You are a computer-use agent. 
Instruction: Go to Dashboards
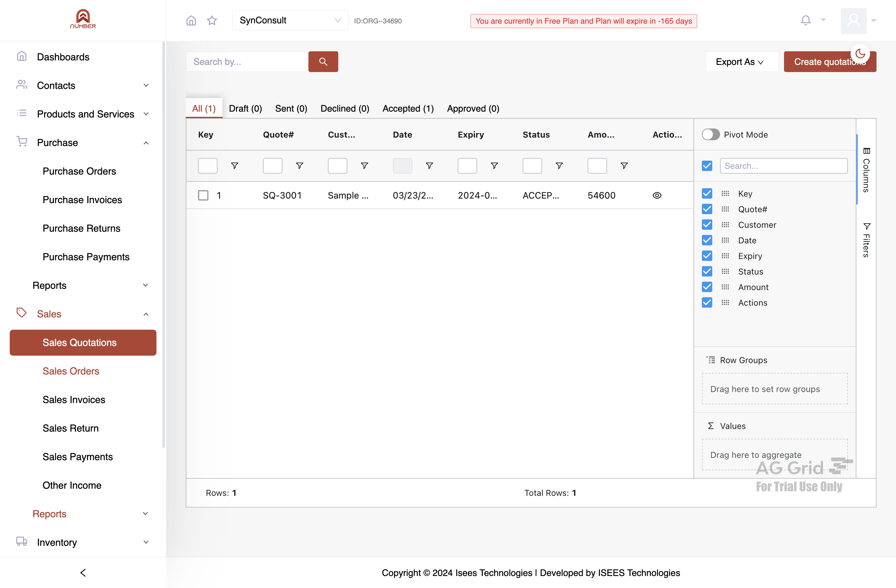coord(63,57)
